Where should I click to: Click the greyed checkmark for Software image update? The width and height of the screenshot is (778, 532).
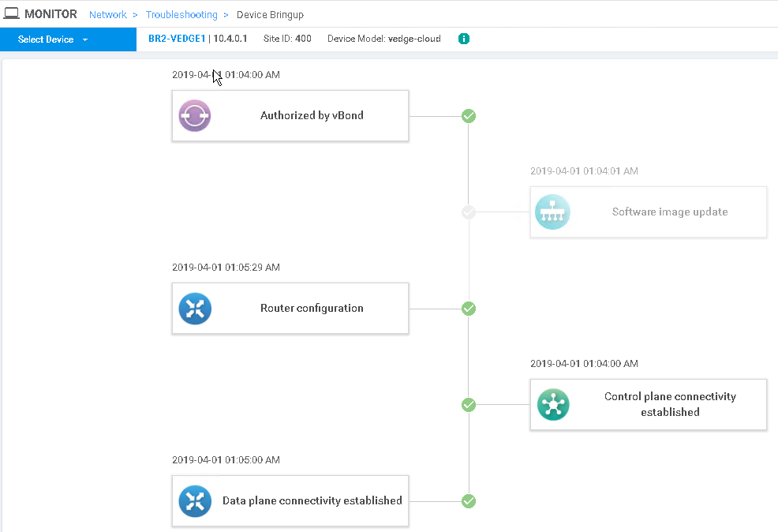469,212
